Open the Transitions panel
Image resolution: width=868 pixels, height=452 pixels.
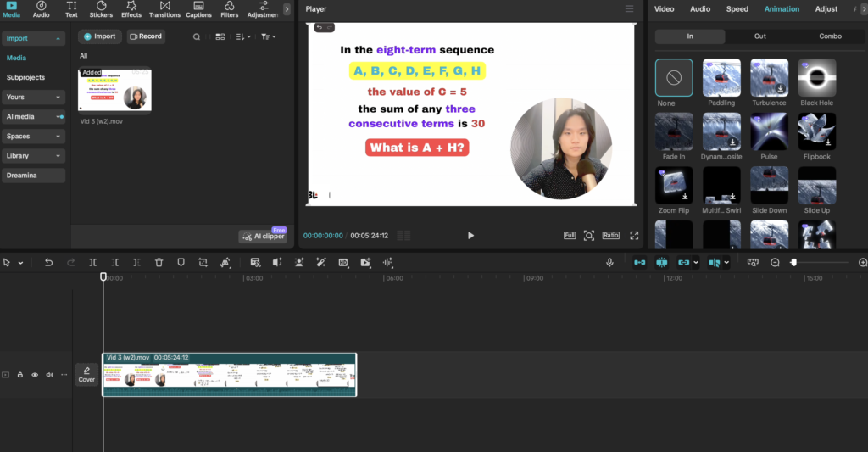(x=164, y=9)
